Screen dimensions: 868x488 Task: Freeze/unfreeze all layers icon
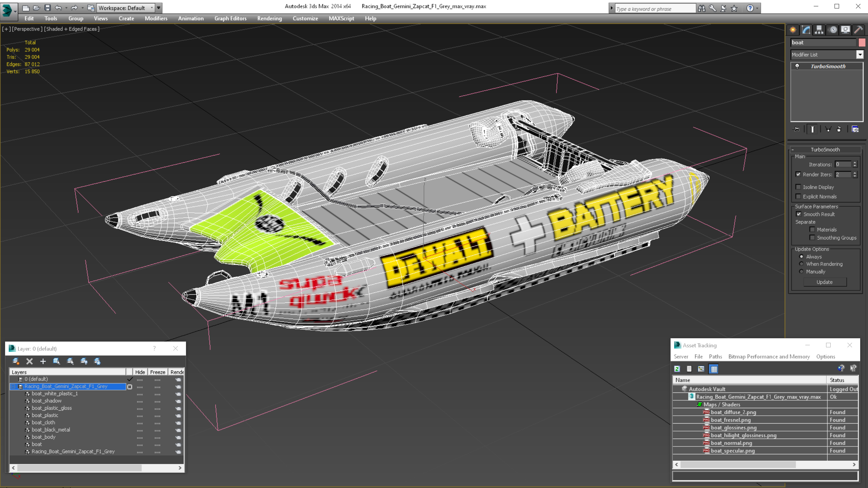click(97, 361)
